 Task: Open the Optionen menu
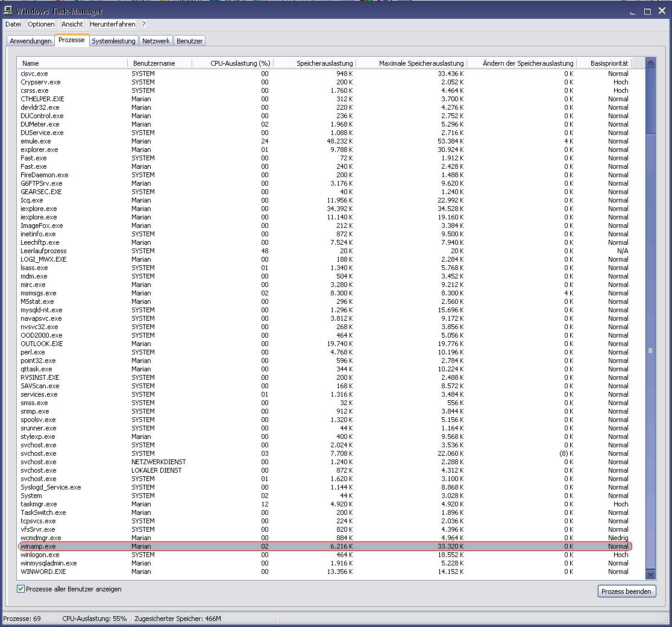point(41,24)
